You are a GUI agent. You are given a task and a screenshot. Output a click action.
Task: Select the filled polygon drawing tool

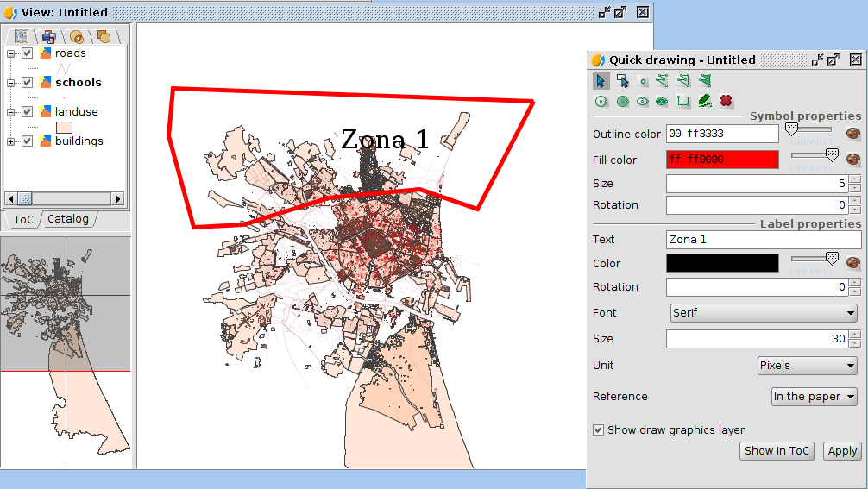pos(705,81)
